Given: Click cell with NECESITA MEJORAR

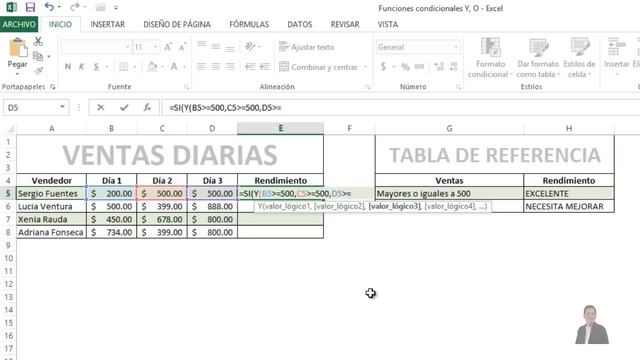Looking at the screenshot, I should (x=569, y=207).
